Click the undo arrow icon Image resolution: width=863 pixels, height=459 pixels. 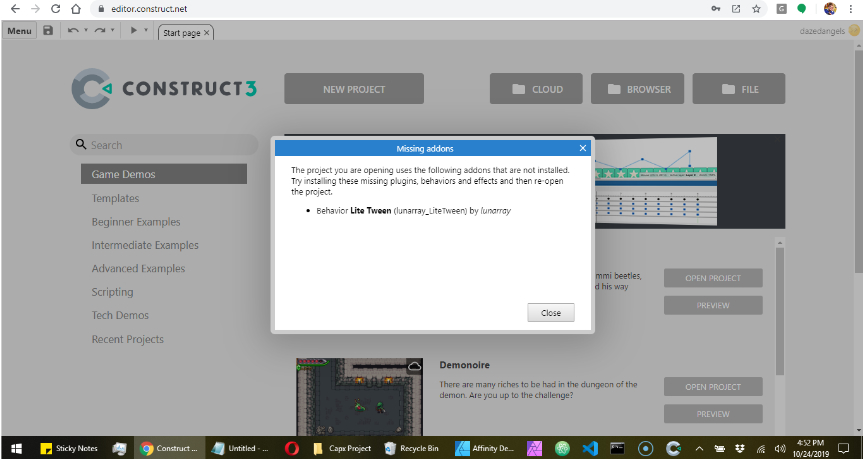73,31
